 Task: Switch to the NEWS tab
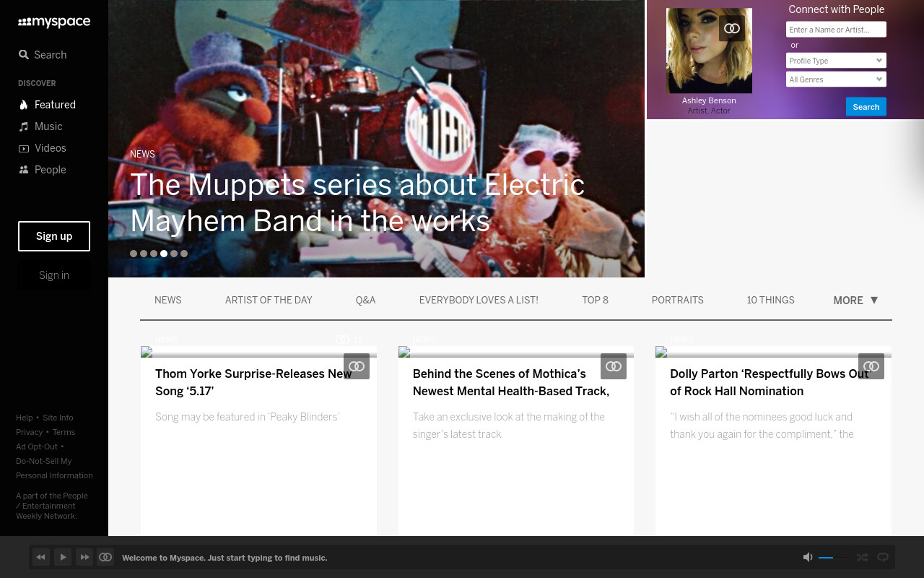coord(168,300)
